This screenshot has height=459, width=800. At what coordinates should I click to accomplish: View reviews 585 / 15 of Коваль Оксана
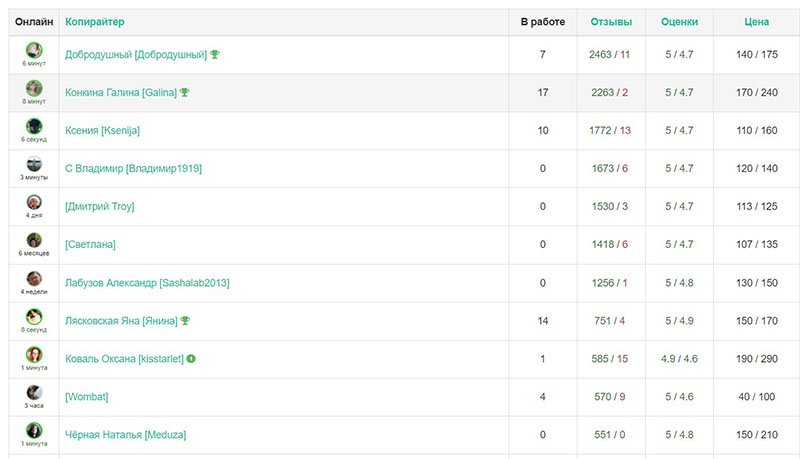(610, 359)
